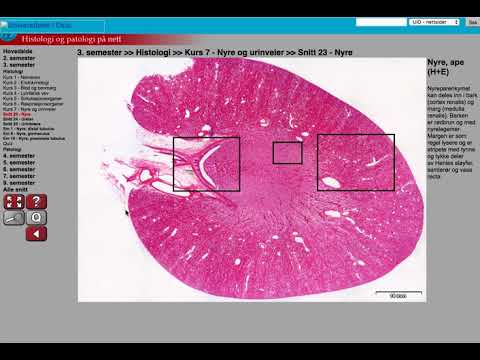Open Kurs 1 in the sidebar
Screen dimensions: 480x360
click(21, 77)
